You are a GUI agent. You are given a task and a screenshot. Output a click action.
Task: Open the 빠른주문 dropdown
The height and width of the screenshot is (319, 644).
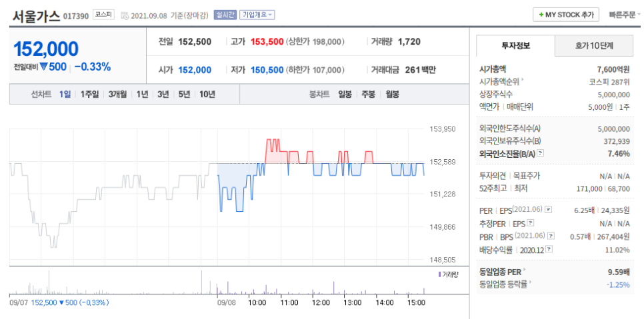[x=625, y=15]
